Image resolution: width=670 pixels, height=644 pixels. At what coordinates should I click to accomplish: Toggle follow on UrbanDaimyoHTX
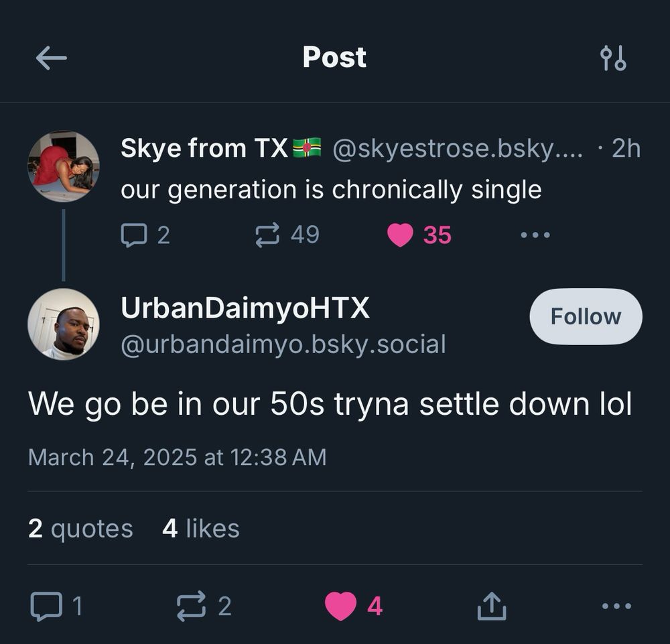click(x=585, y=316)
